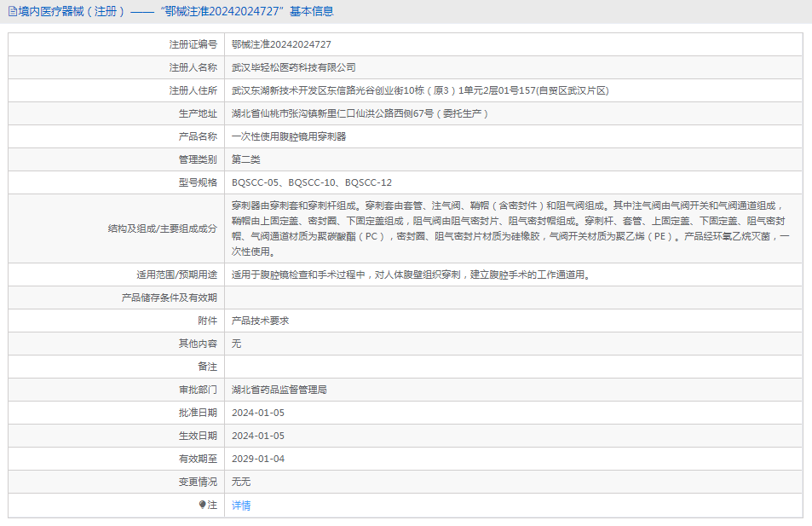Click the lightbulb icon beside 注
The height and width of the screenshot is (526, 812).
click(203, 505)
